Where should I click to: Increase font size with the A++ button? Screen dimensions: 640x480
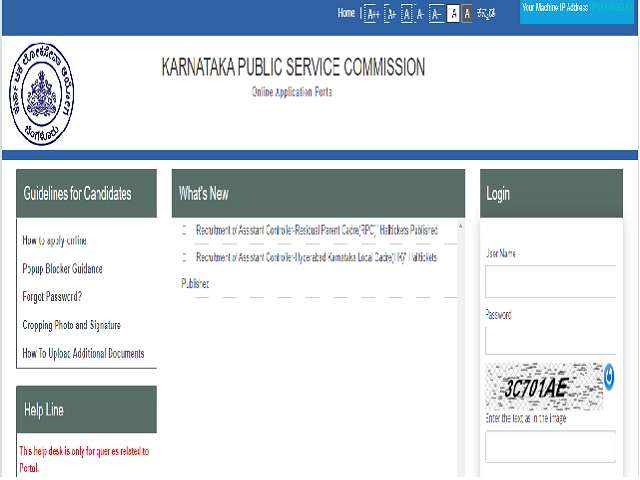coord(372,14)
